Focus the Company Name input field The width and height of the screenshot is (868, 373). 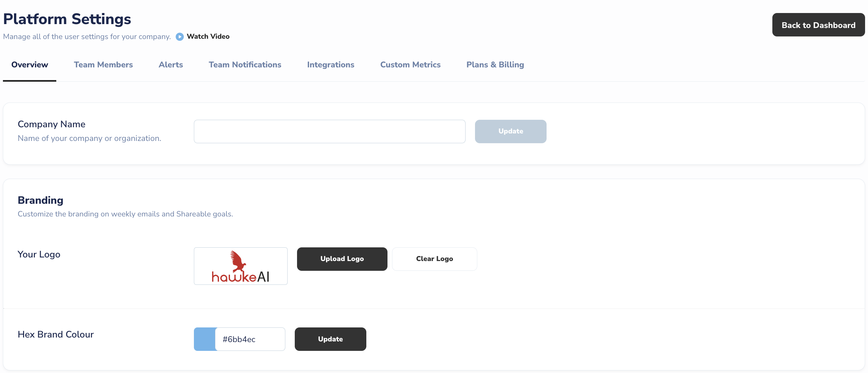[330, 131]
